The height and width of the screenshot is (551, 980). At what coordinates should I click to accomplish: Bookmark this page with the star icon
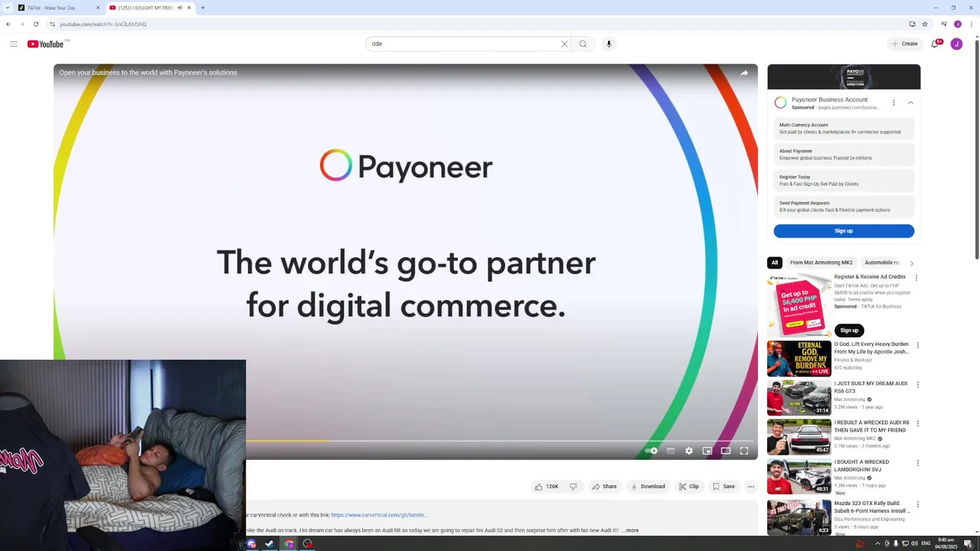(925, 24)
